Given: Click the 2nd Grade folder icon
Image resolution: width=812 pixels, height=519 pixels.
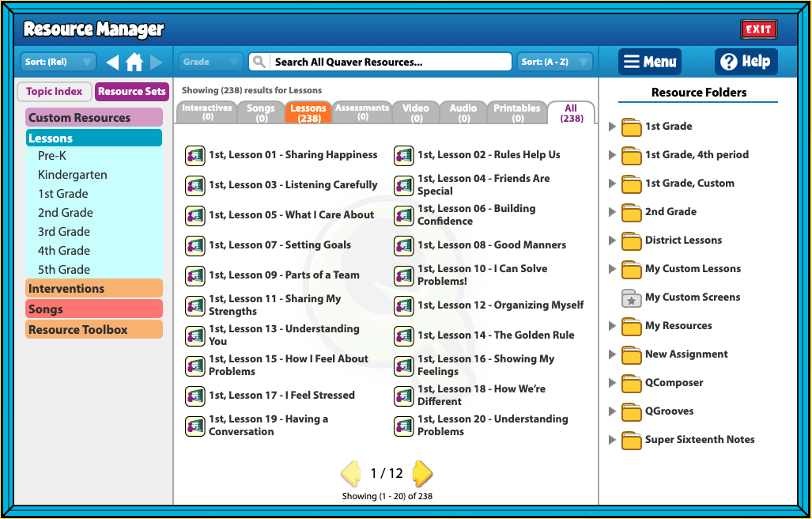Looking at the screenshot, I should click(x=631, y=212).
